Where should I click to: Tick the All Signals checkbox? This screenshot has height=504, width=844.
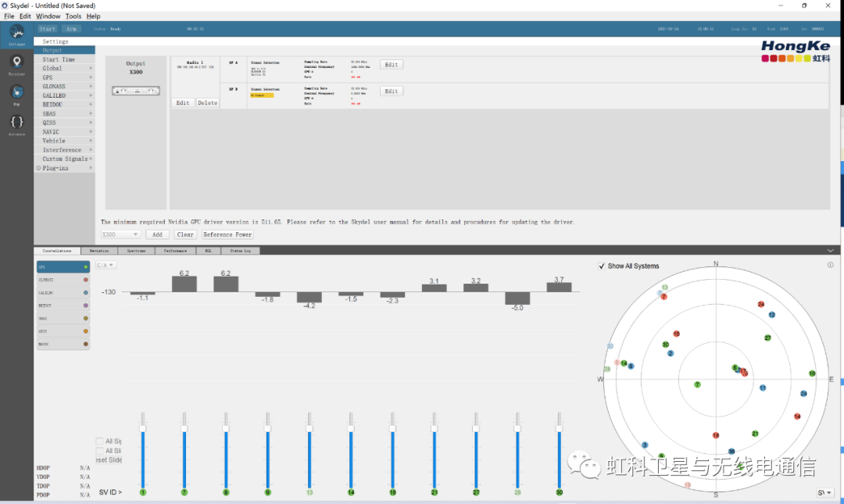click(99, 441)
